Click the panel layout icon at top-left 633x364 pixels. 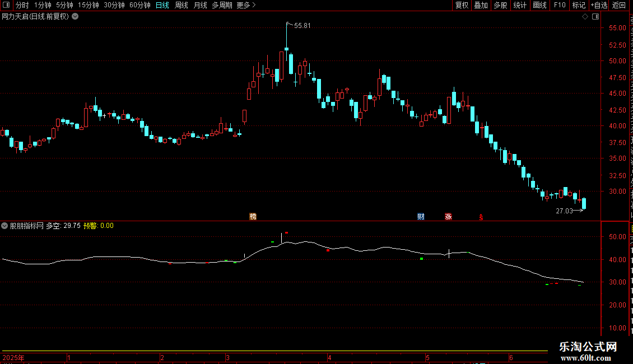(x=6, y=5)
